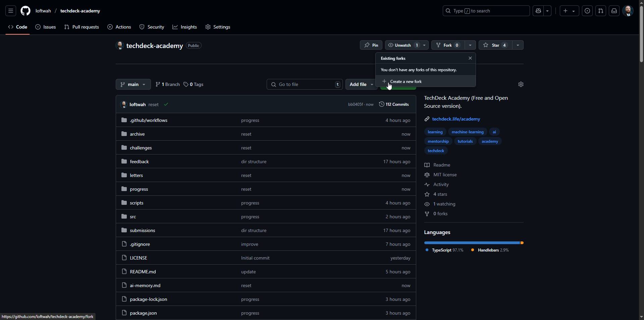Toggle Unwatch for this repository

403,45
